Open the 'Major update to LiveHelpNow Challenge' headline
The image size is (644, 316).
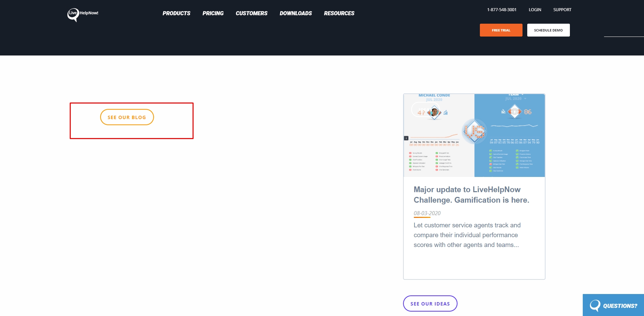click(471, 195)
